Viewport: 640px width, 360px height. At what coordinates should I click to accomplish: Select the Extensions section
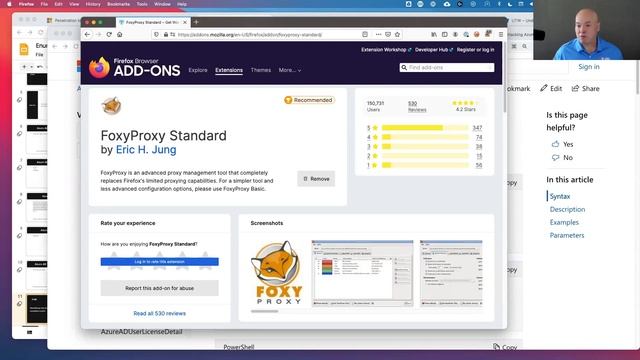[x=229, y=70]
